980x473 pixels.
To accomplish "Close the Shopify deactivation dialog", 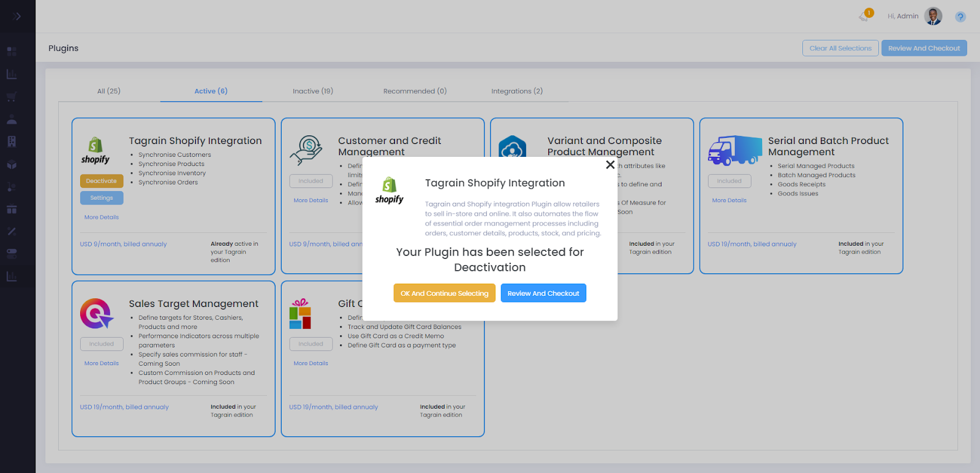I will click(610, 165).
